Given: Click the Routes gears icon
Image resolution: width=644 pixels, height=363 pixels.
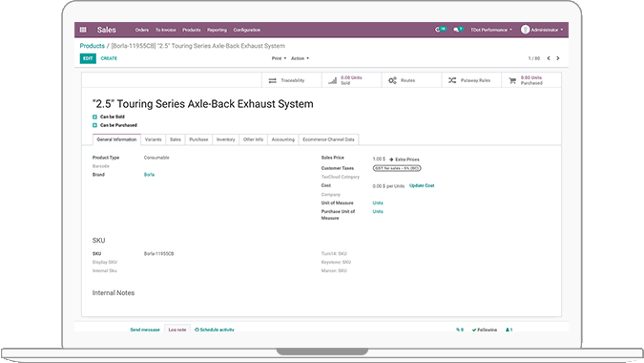Looking at the screenshot, I should tap(393, 80).
